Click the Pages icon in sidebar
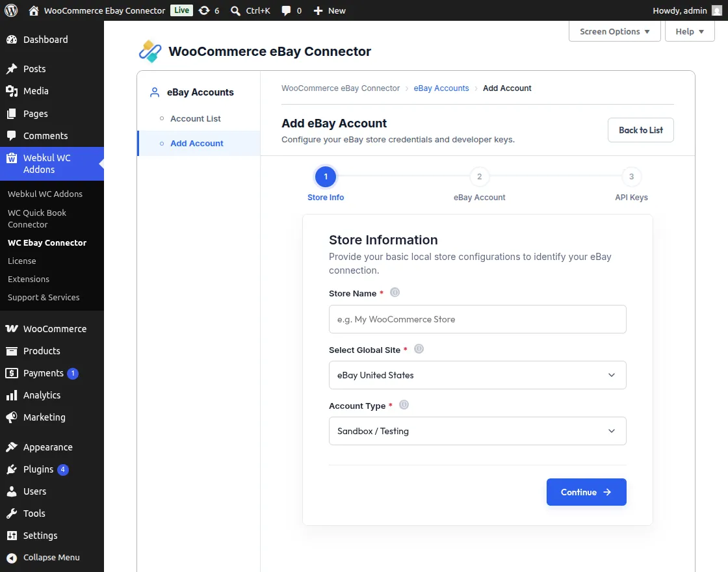Screen dimensions: 728x572 tap(12, 113)
